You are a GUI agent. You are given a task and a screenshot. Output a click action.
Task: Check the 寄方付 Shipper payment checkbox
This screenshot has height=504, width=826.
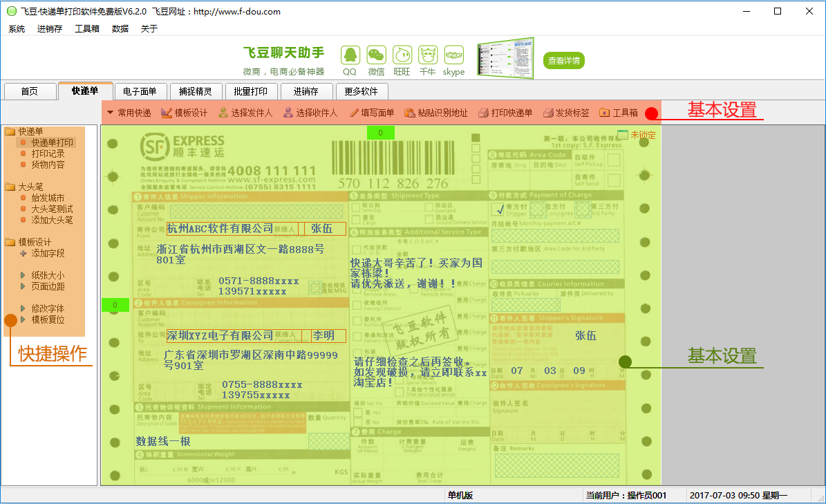pyautogui.click(x=497, y=209)
